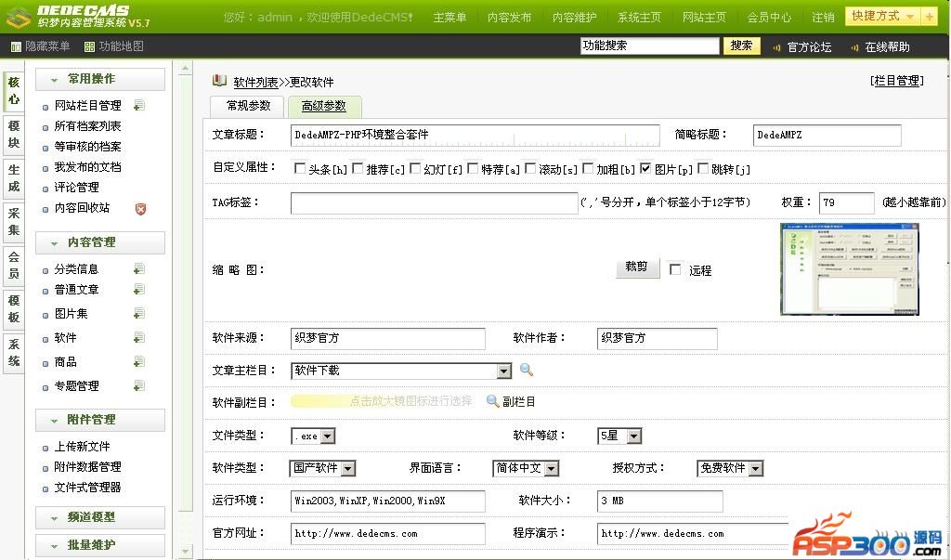Open the 栏目管理 link

(x=896, y=81)
